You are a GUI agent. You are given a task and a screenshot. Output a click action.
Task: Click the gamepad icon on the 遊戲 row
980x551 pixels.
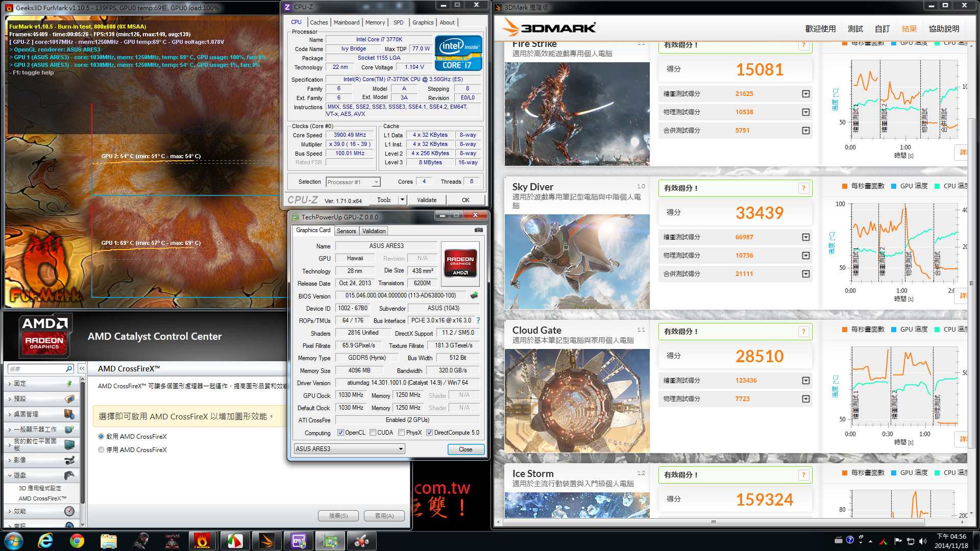click(69, 475)
